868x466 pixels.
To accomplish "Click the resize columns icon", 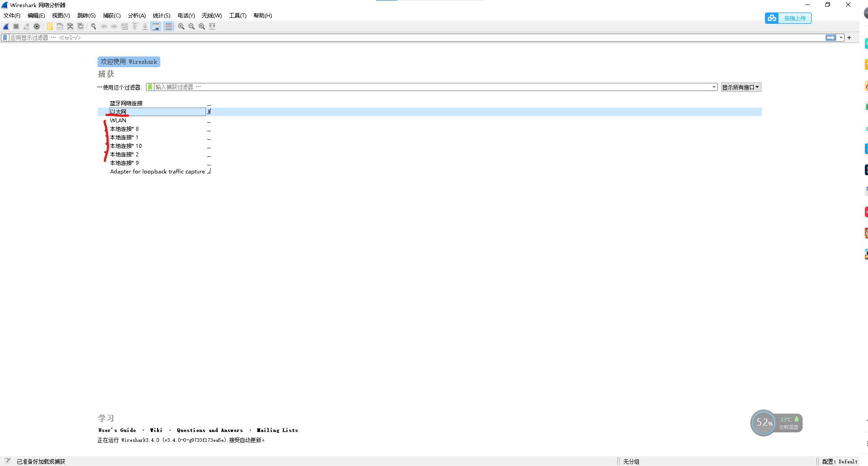I will coord(212,26).
